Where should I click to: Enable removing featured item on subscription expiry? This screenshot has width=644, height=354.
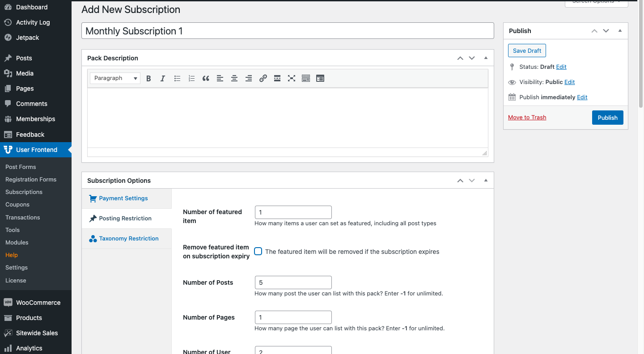(x=258, y=251)
